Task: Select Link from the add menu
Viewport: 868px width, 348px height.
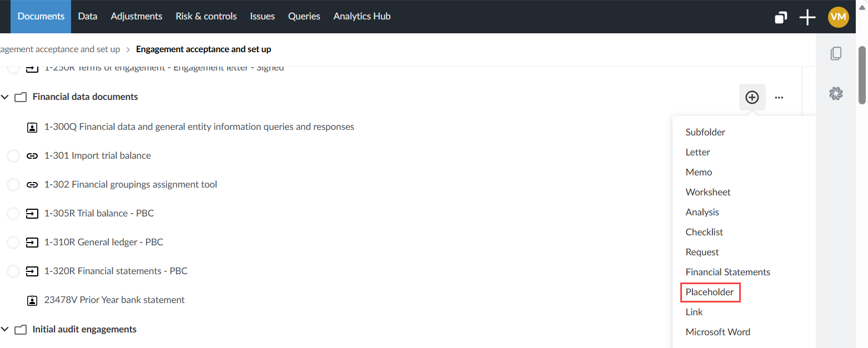Action: [x=694, y=312]
